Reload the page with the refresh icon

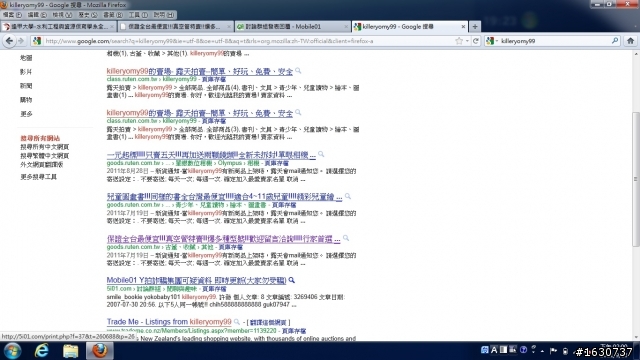click(476, 41)
